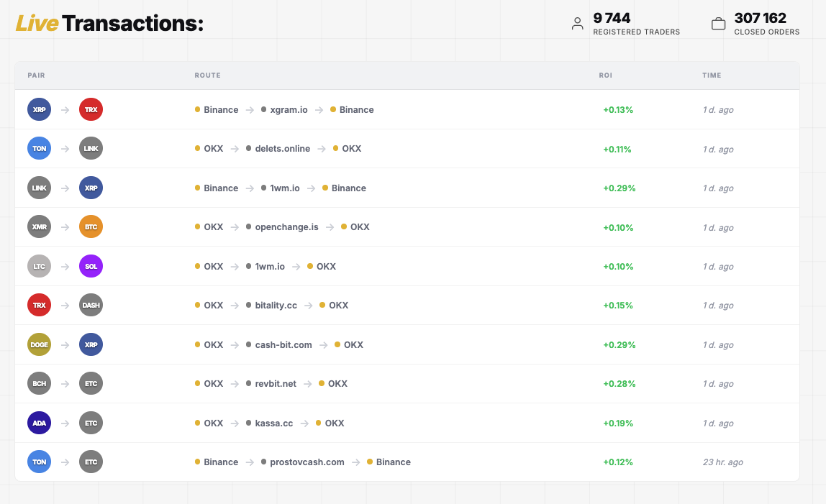Click the ROUTE column header
The image size is (826, 504).
coord(207,75)
